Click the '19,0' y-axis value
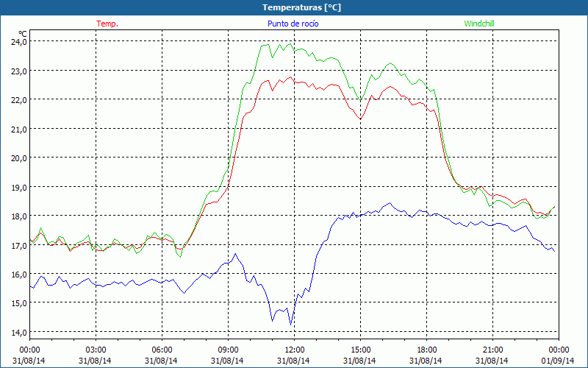This screenshot has height=368, width=588. [19, 187]
